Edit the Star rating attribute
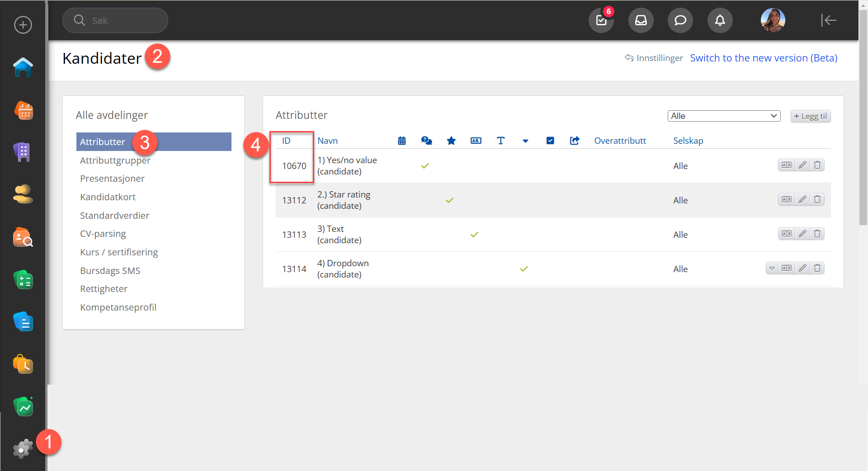Screen dimensions: 868x471 [x=802, y=199]
